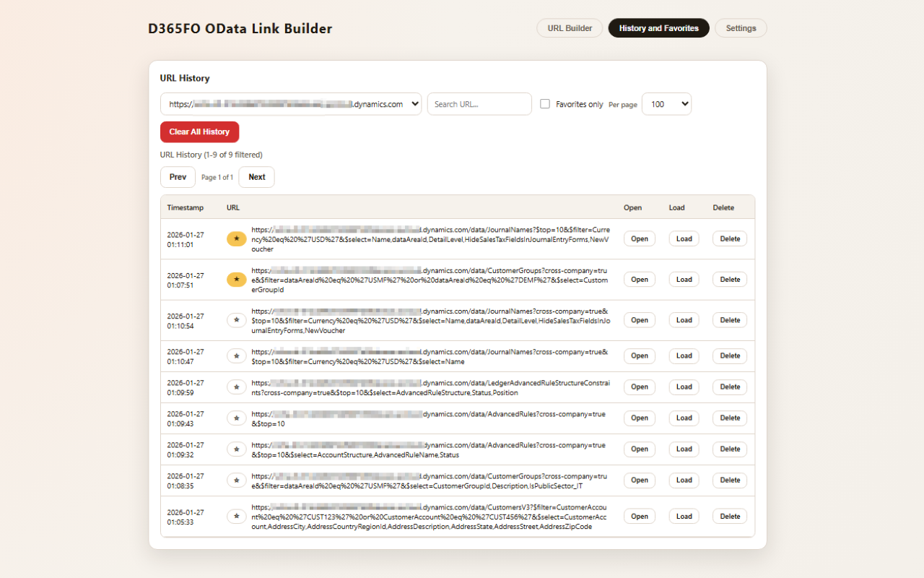Favorite the 01:10:54 JournalNames row star
Image resolution: width=924 pixels, height=578 pixels.
click(236, 319)
